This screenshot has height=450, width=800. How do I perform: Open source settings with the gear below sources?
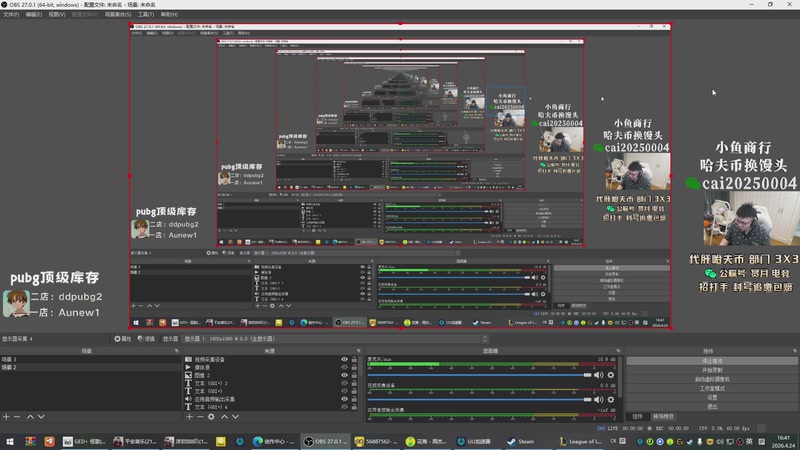(x=211, y=417)
